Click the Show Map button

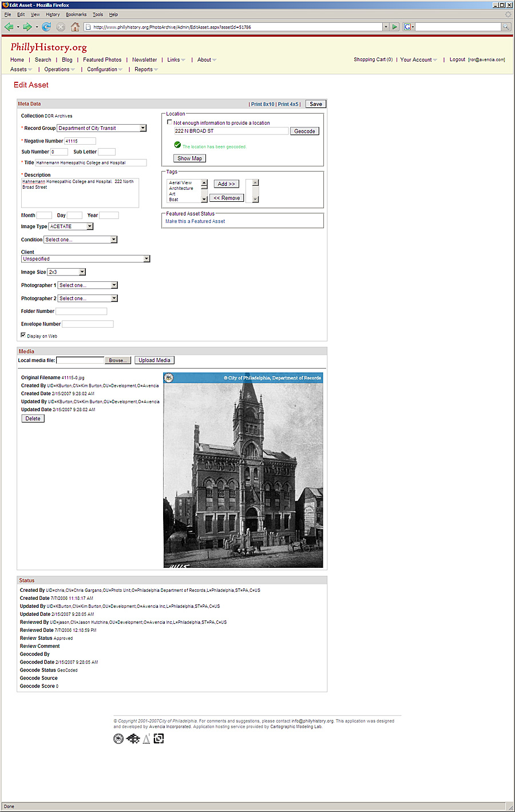pyautogui.click(x=189, y=158)
